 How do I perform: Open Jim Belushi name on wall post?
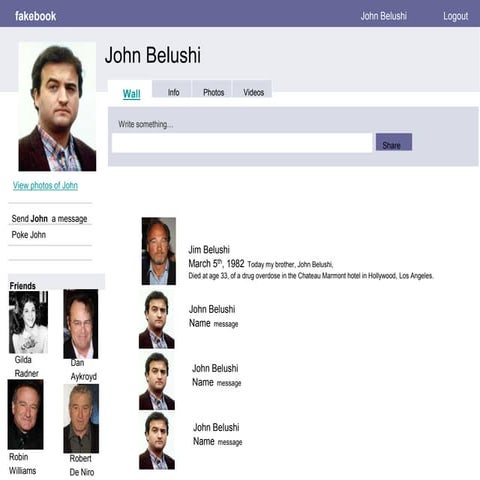click(209, 250)
